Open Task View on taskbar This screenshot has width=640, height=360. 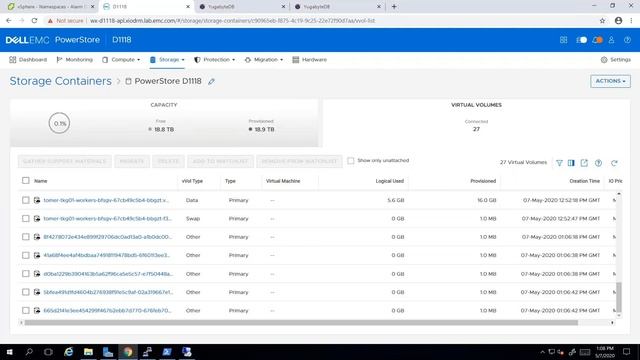click(x=48, y=351)
